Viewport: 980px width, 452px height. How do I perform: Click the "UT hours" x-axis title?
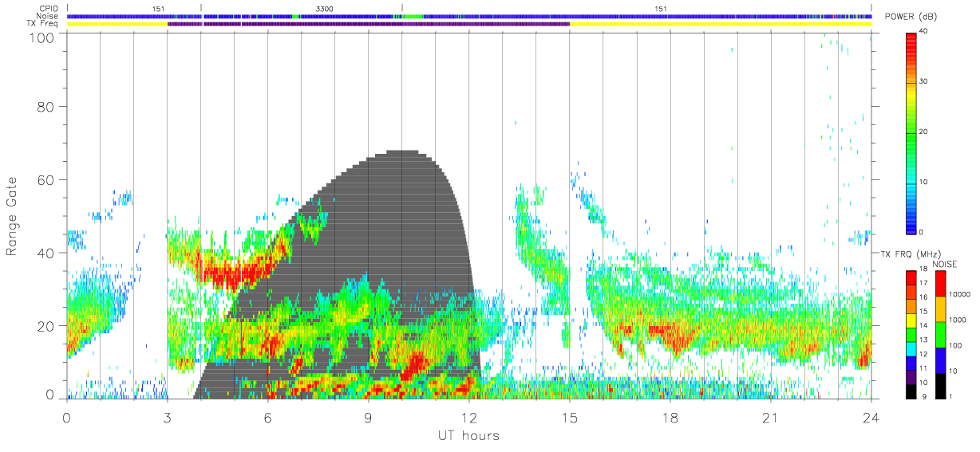click(x=468, y=436)
